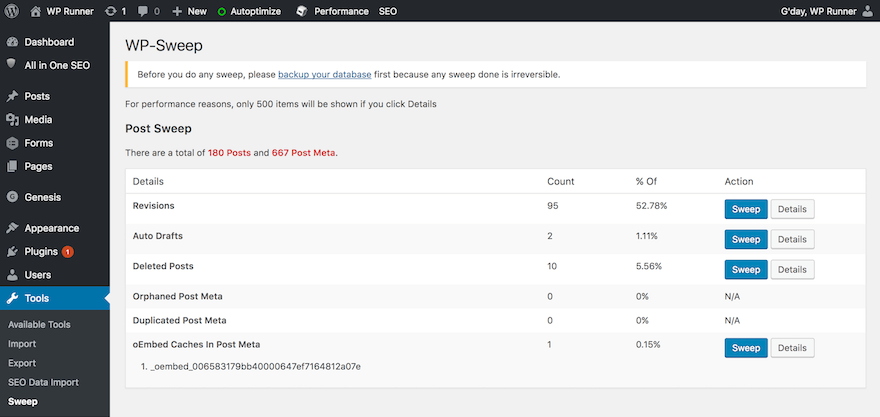Click the green Autoptimize status circle
The width and height of the screenshot is (880, 417).
click(x=222, y=11)
